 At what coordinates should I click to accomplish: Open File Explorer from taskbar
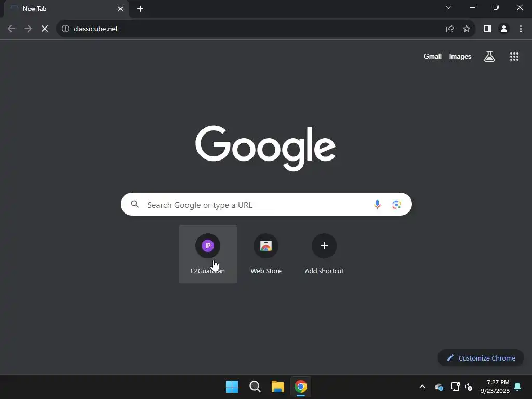coord(278,387)
